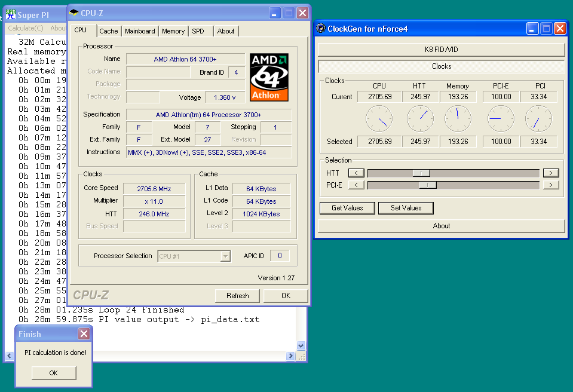Image resolution: width=573 pixels, height=392 pixels.
Task: Click the Selected PCI value 33.34 in ClockGen
Action: point(539,142)
